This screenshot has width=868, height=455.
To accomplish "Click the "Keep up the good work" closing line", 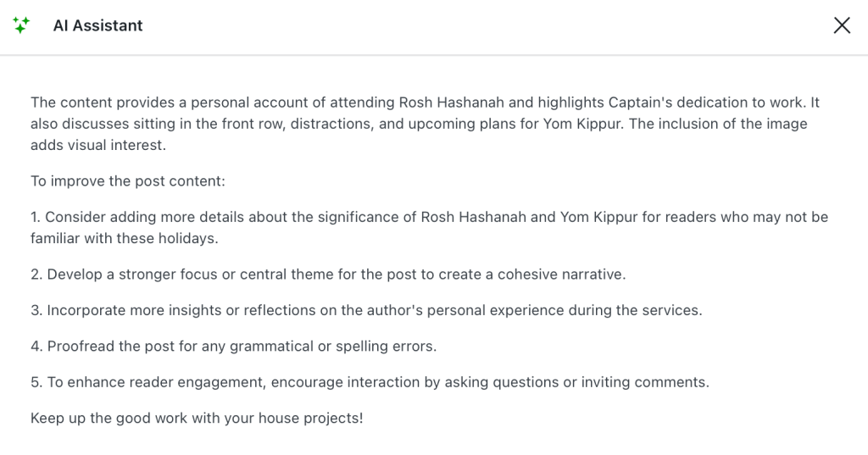I will coord(197,418).
